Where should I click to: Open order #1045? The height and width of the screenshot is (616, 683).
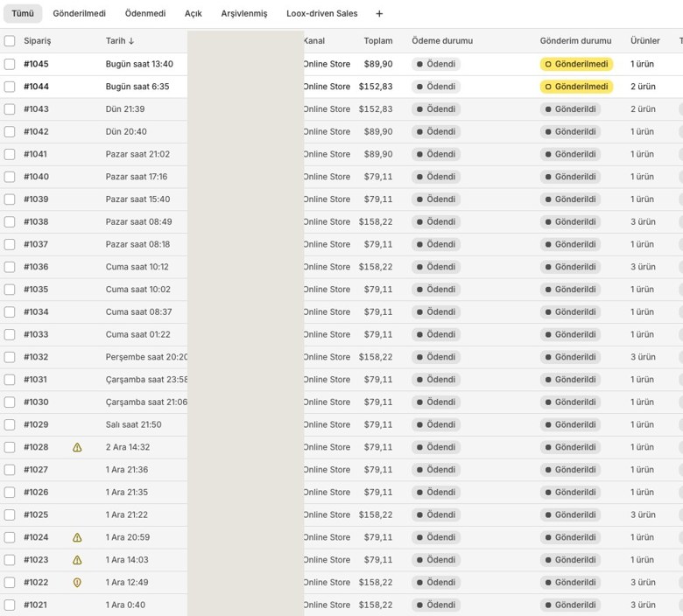[36, 64]
